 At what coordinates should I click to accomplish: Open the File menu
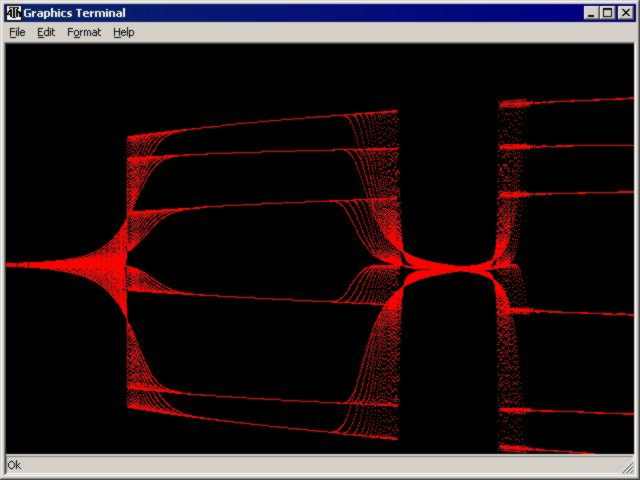[x=17, y=32]
